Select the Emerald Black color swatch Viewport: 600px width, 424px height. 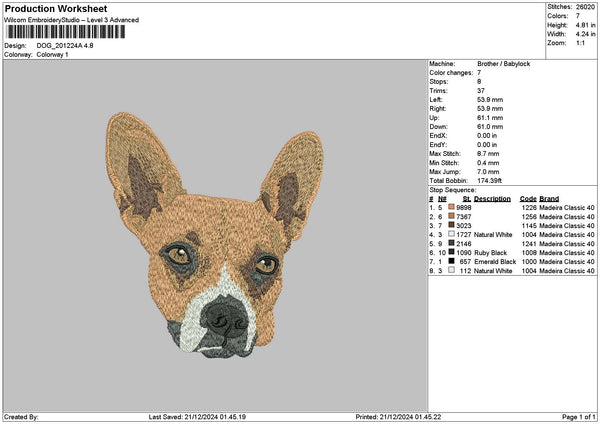tap(453, 261)
